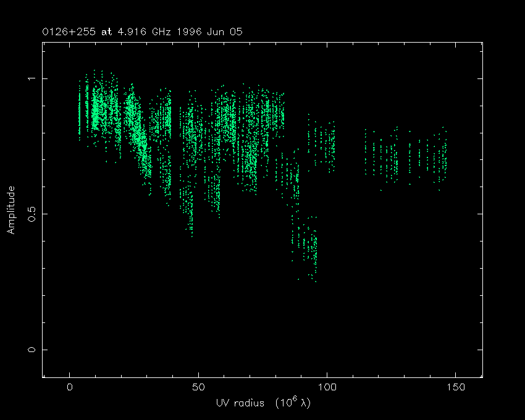Click the "Amplitude" y-axis label
Viewport: 525px width, 420px height.
pos(10,210)
